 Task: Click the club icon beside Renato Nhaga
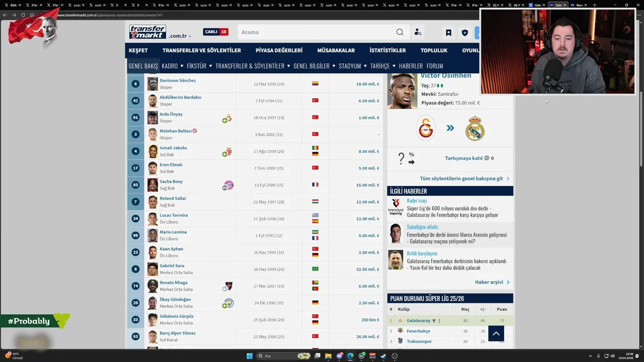click(227, 287)
